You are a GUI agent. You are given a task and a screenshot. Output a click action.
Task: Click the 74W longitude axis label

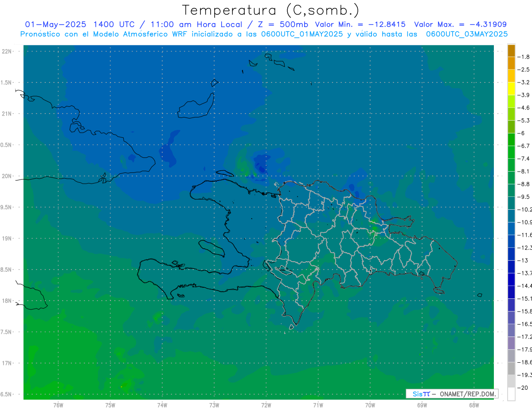[162, 405]
